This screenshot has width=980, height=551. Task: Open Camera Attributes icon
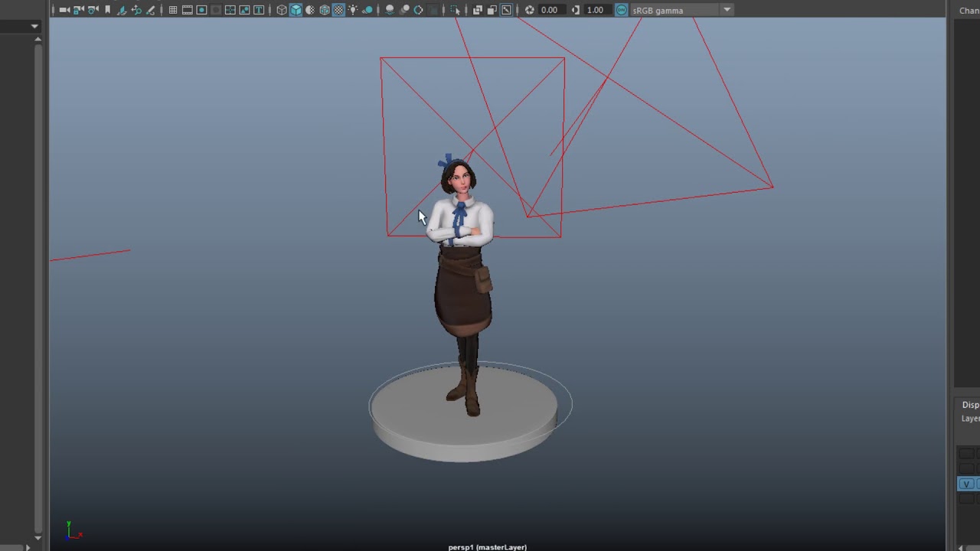coord(93,10)
